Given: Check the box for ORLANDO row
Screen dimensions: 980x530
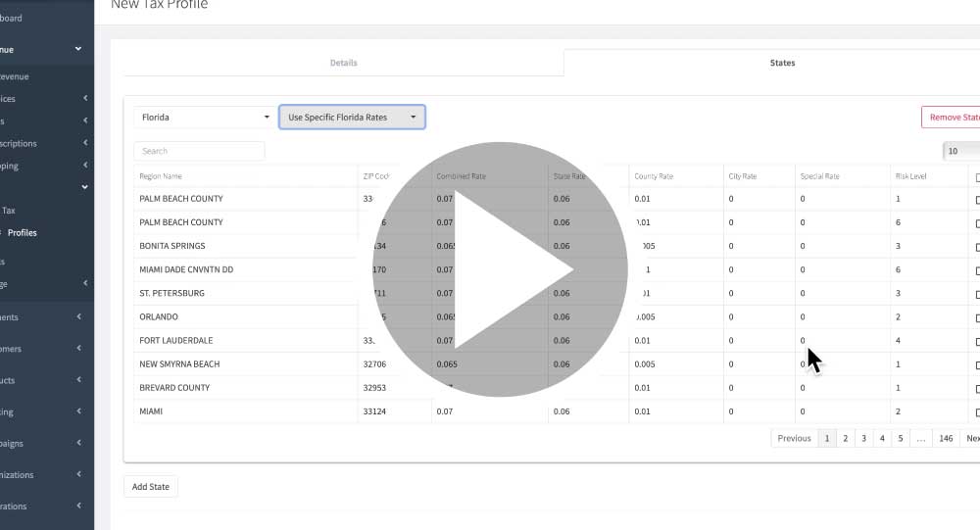Looking at the screenshot, I should [976, 317].
